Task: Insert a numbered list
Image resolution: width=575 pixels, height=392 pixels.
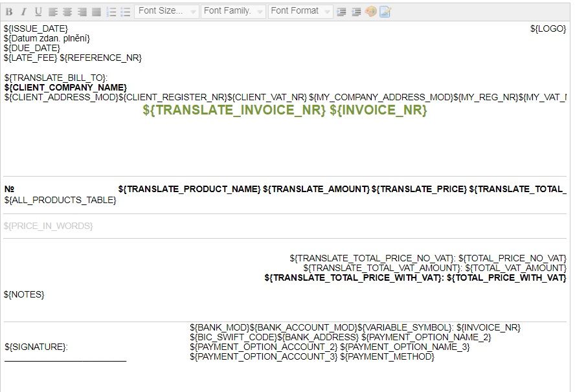Action: point(111,12)
